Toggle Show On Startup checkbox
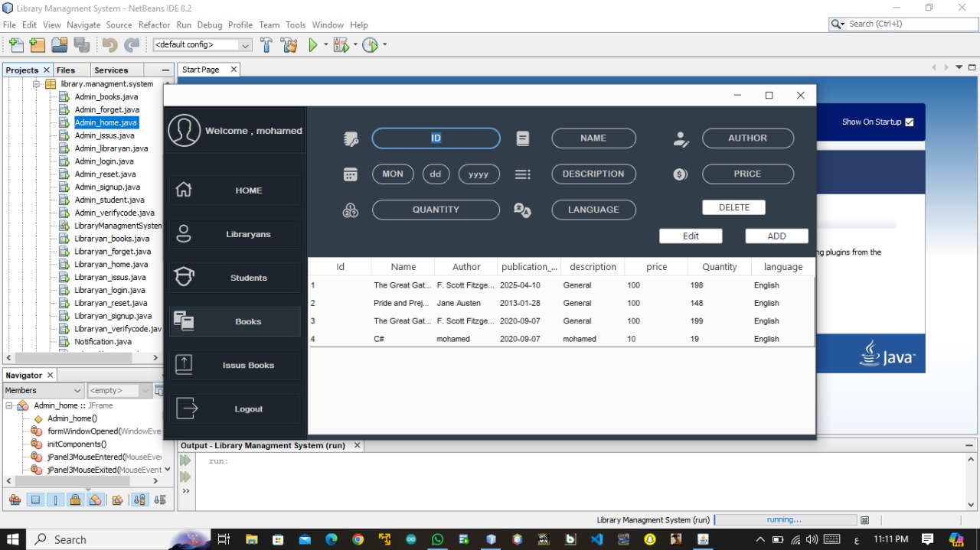The height and width of the screenshot is (550, 980). [x=910, y=122]
